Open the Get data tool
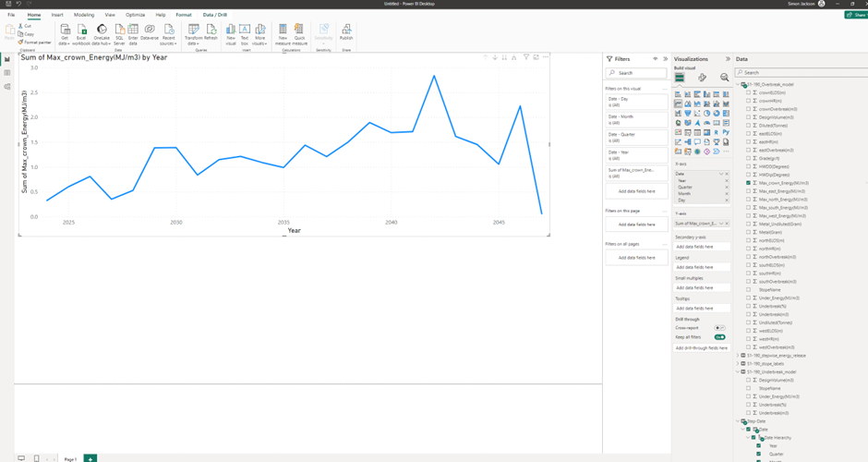This screenshot has height=462, width=868. [x=65, y=34]
